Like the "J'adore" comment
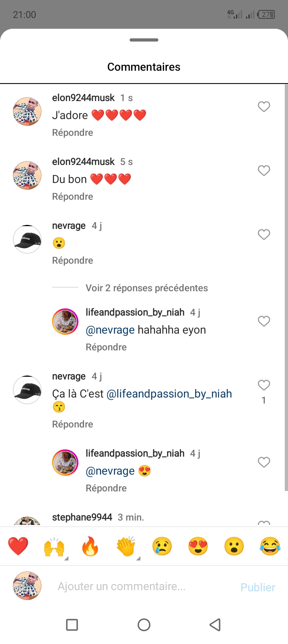 pos(264,107)
